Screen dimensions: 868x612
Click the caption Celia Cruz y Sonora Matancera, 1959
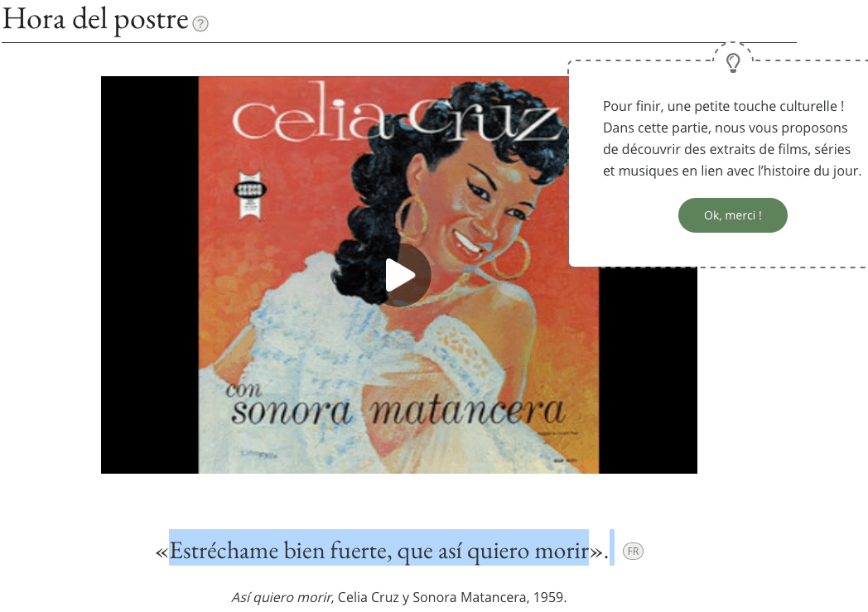[451, 598]
